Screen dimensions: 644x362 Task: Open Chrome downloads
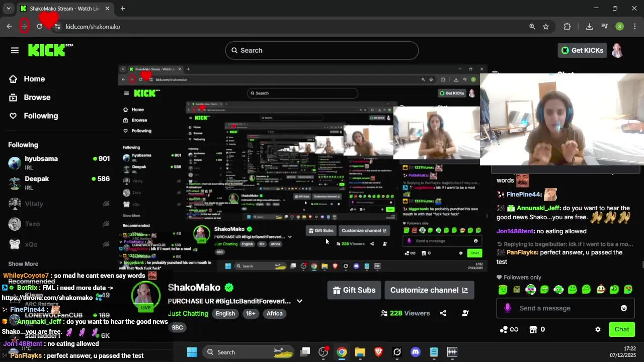click(589, 27)
